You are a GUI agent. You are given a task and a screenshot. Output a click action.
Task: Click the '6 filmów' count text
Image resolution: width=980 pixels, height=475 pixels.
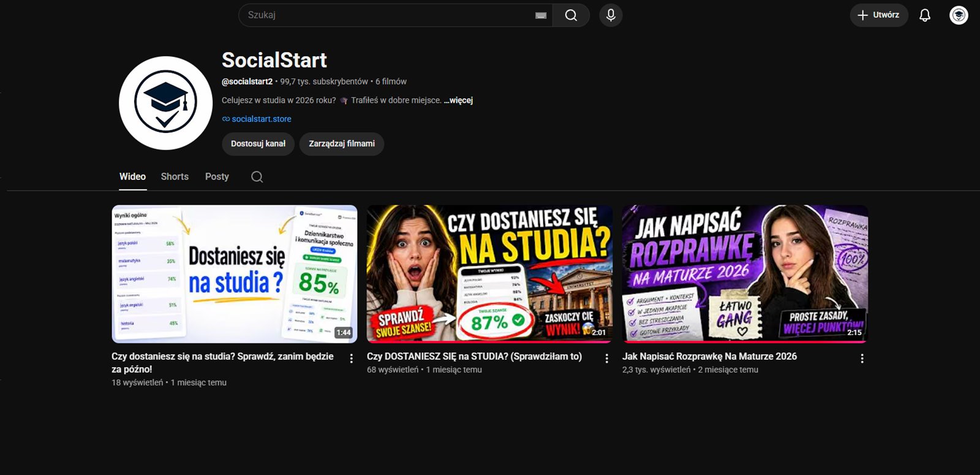pyautogui.click(x=391, y=82)
